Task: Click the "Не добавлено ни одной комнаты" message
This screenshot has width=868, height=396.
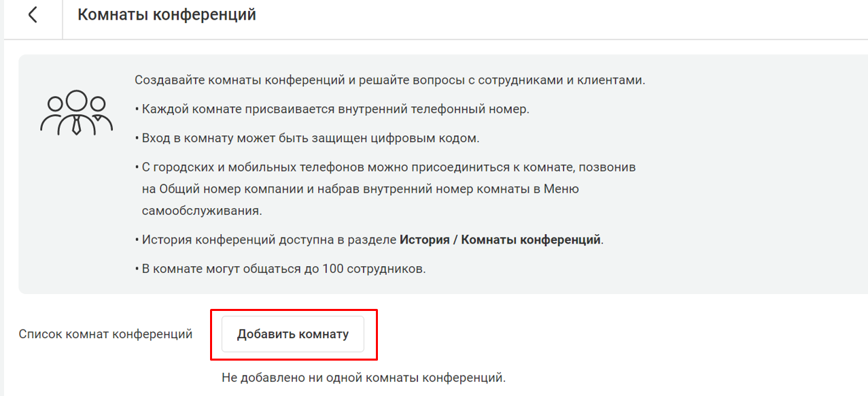Action: pyautogui.click(x=364, y=376)
